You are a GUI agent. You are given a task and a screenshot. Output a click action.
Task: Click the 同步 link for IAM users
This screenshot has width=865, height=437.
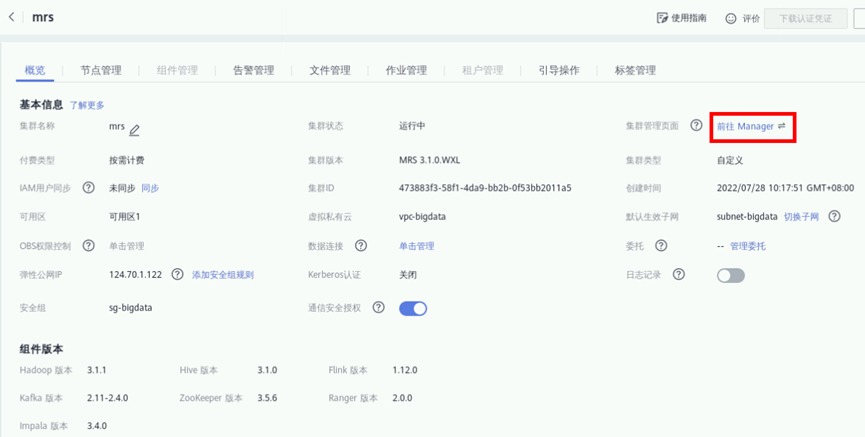[150, 187]
